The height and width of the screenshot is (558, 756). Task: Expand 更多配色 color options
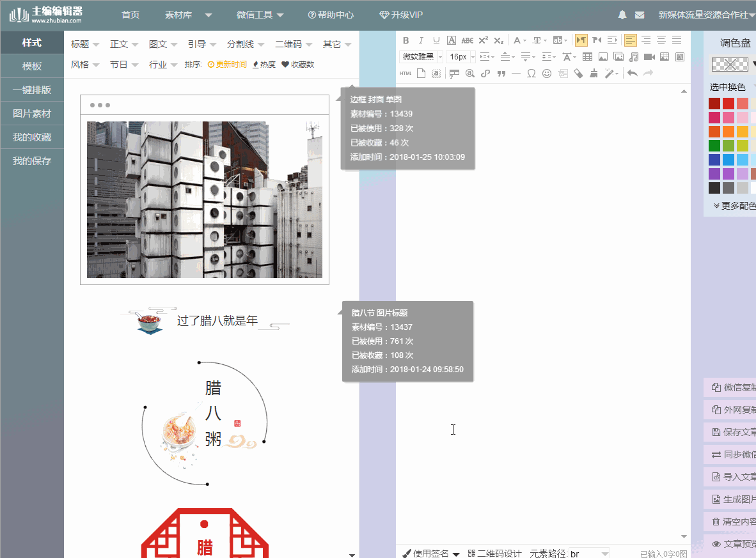[x=735, y=206]
